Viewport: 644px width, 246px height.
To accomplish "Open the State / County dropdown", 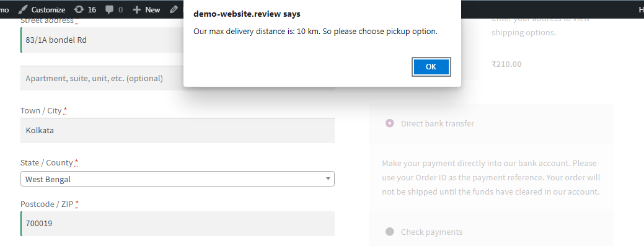I will (x=177, y=179).
